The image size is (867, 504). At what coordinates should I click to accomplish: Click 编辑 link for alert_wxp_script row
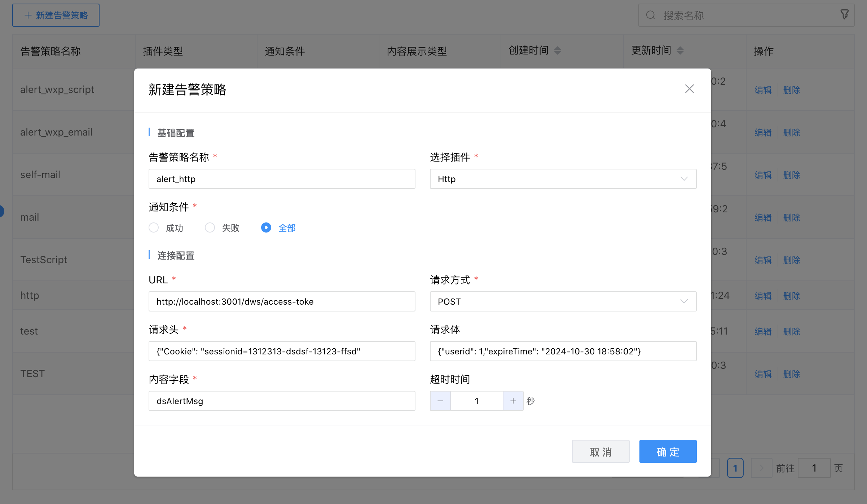point(763,90)
